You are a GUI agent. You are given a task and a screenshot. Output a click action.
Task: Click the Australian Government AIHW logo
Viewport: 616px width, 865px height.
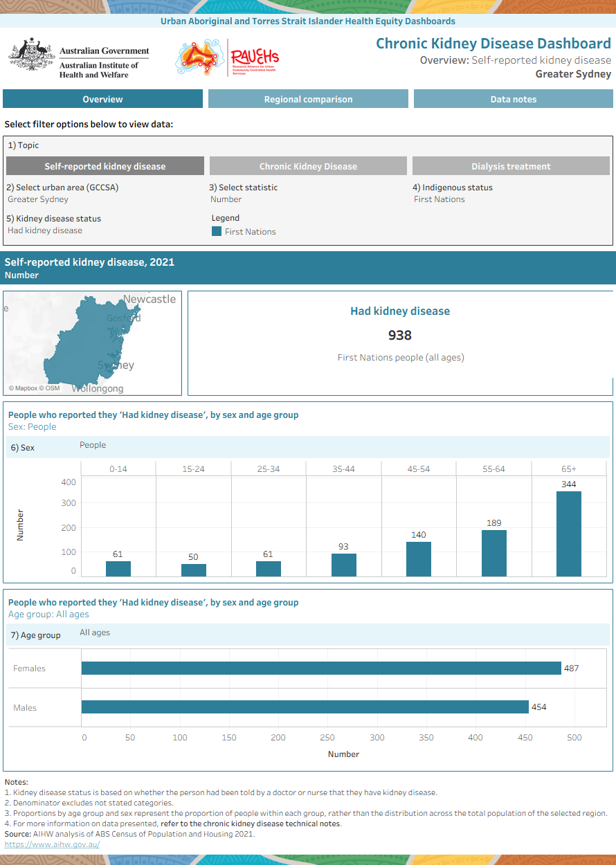click(79, 58)
